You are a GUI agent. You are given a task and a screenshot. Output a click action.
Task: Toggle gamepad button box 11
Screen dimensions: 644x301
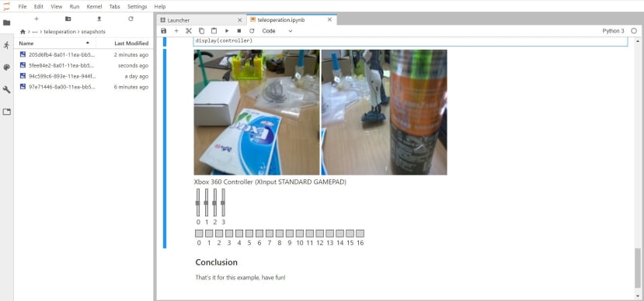pyautogui.click(x=310, y=234)
